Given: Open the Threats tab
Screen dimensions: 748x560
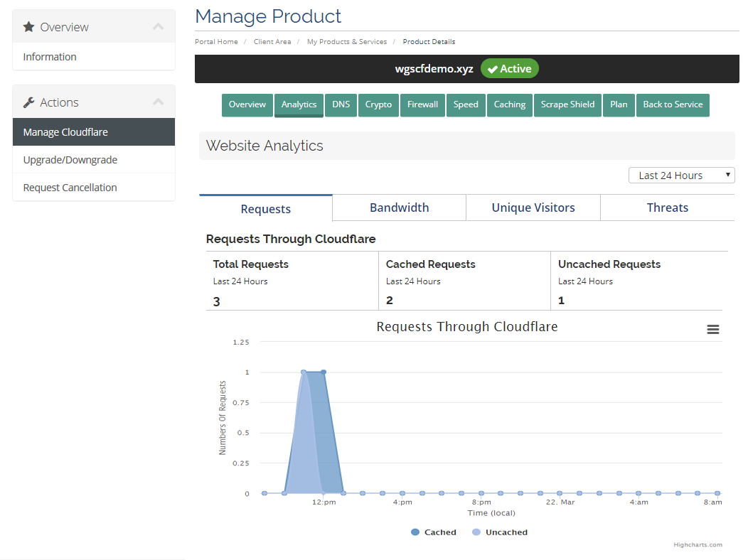Looking at the screenshot, I should pos(667,208).
